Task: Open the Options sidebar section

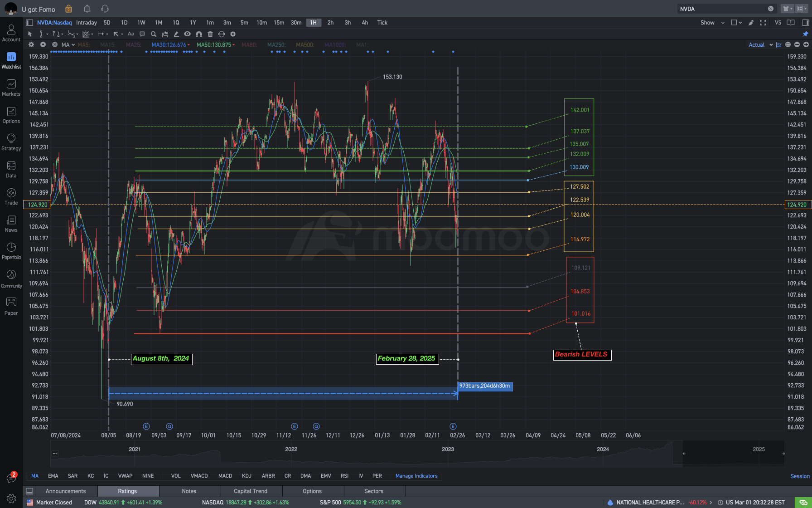Action: point(11,115)
